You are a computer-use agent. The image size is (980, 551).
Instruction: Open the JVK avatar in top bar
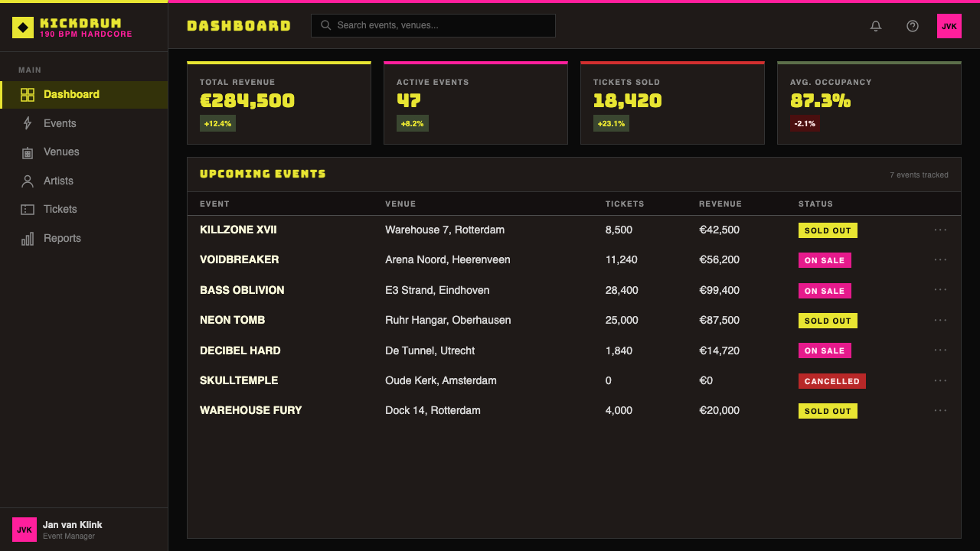point(949,26)
